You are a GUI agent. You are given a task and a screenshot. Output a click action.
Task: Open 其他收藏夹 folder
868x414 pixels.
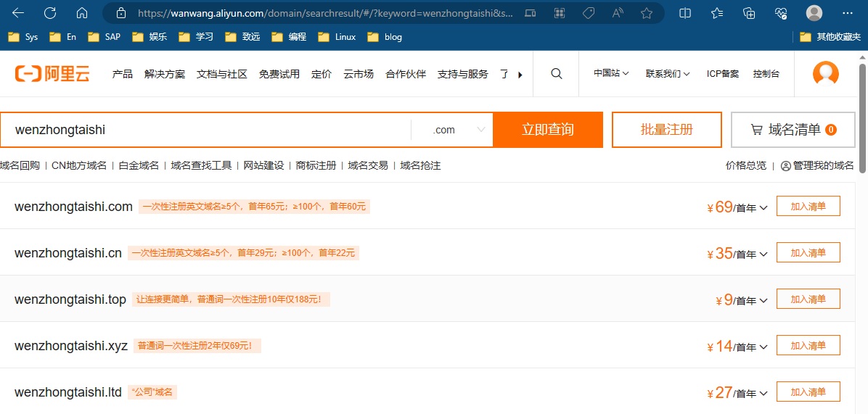[x=830, y=37]
